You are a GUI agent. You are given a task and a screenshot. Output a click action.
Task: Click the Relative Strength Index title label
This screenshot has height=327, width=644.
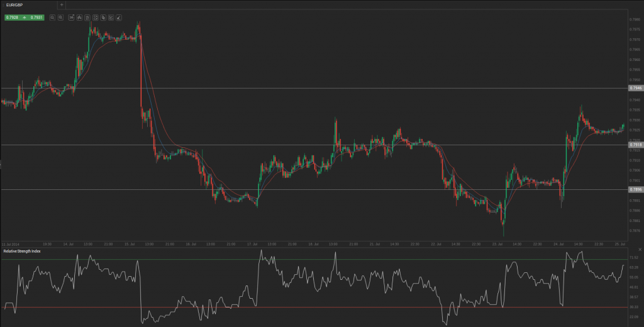pos(22,251)
